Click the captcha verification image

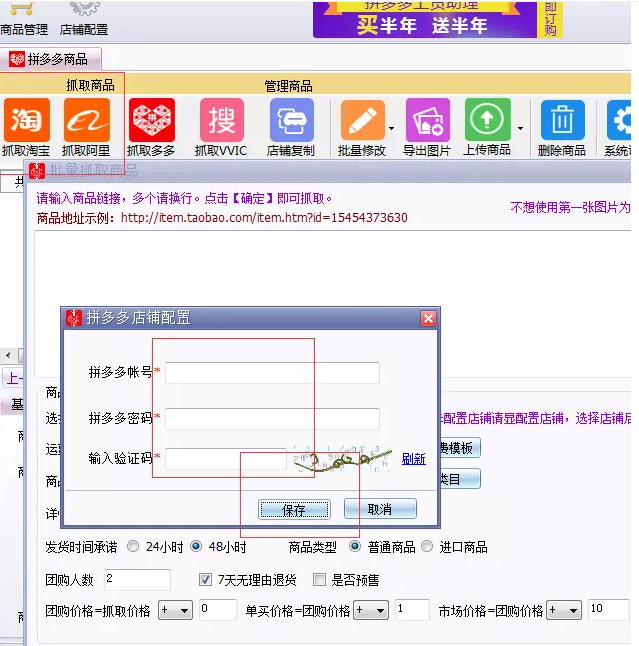(342, 459)
